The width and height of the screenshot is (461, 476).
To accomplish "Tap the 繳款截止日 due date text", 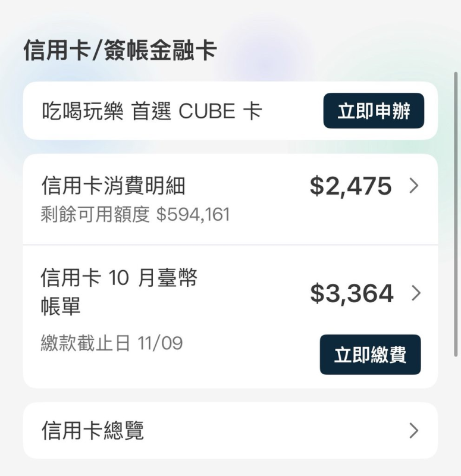I will [x=86, y=343].
